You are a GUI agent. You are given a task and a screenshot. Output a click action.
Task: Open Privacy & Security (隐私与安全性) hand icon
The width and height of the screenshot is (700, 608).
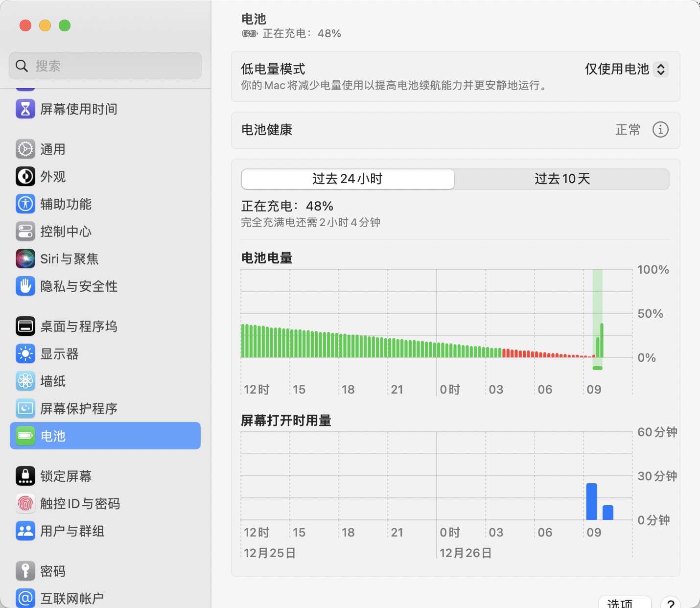coord(25,286)
